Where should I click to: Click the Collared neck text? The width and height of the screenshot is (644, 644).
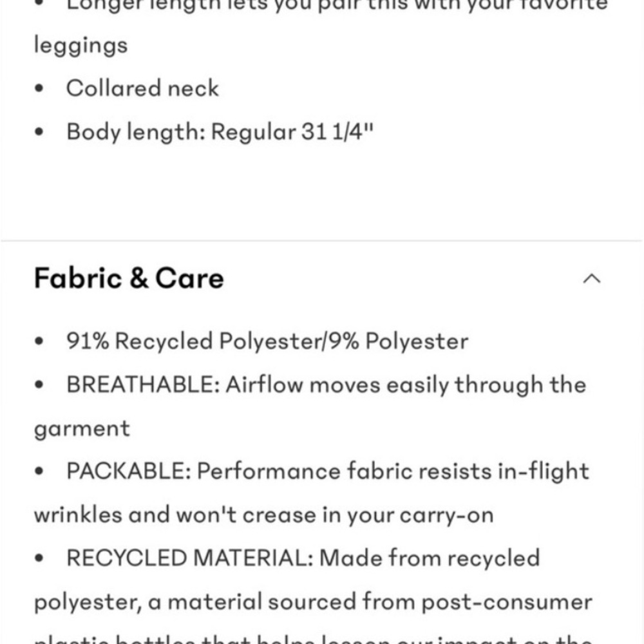tap(142, 88)
